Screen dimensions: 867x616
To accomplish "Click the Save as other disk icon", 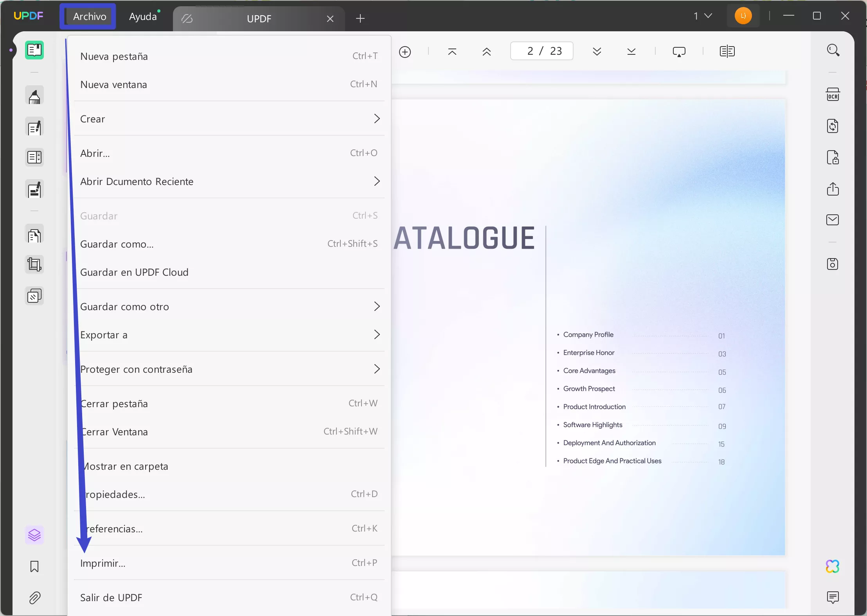I will 833,264.
